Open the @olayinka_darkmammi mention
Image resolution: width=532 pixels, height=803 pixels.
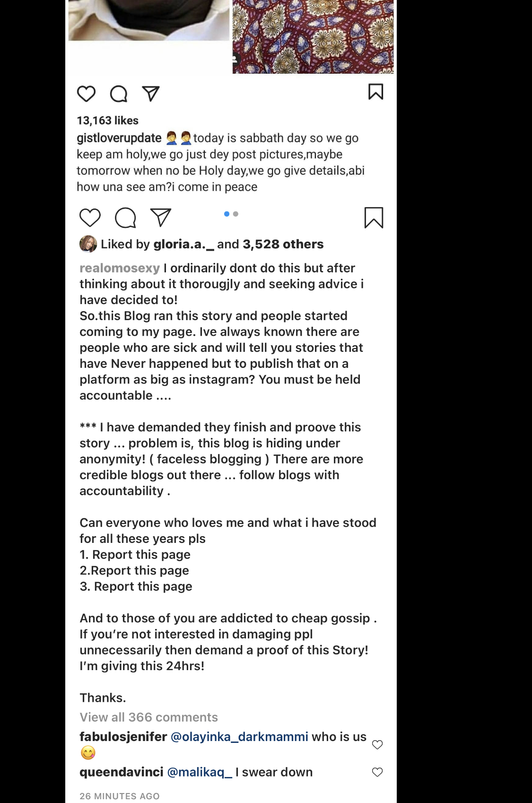click(239, 737)
